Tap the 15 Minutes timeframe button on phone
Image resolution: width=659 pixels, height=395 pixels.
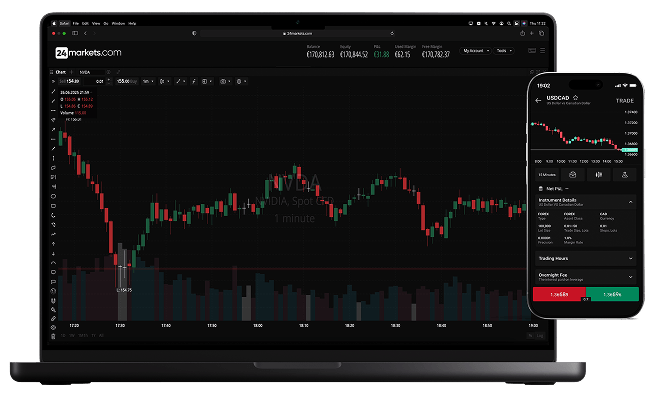tap(547, 174)
